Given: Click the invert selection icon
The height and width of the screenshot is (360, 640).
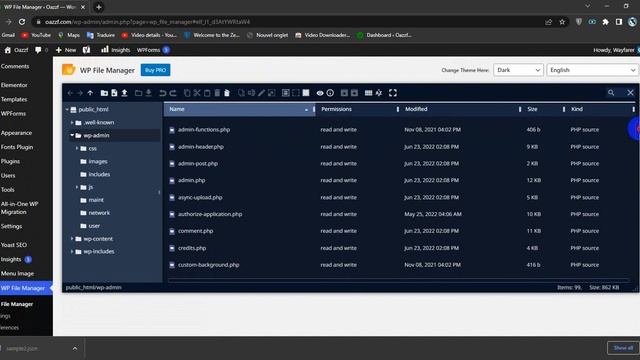Looking at the screenshot, I should pyautogui.click(x=306, y=93).
